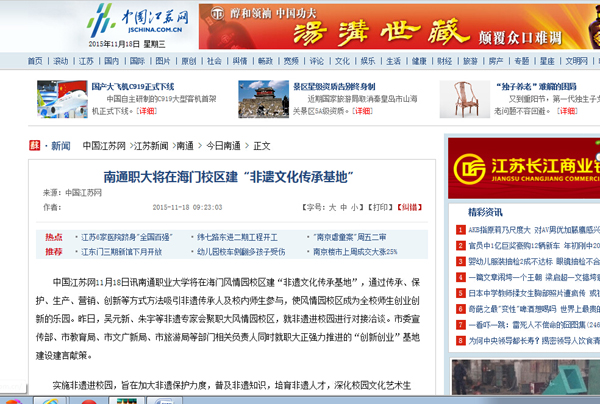
Task: Click 详细 under the 景区 story
Action: click(363, 111)
